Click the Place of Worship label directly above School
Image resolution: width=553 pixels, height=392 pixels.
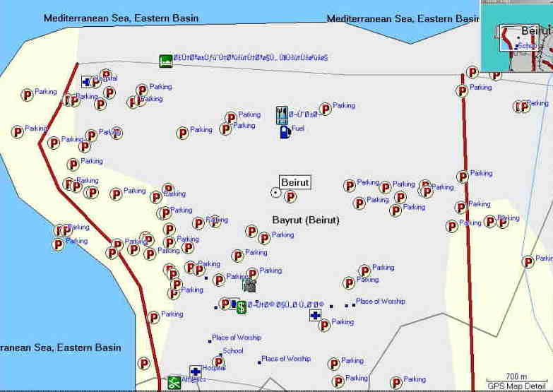237,338
